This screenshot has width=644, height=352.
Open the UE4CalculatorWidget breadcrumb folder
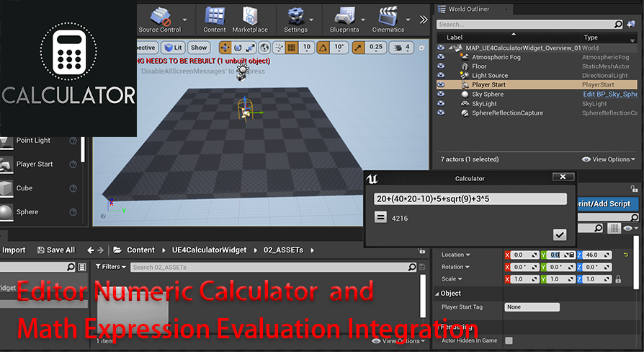point(209,250)
